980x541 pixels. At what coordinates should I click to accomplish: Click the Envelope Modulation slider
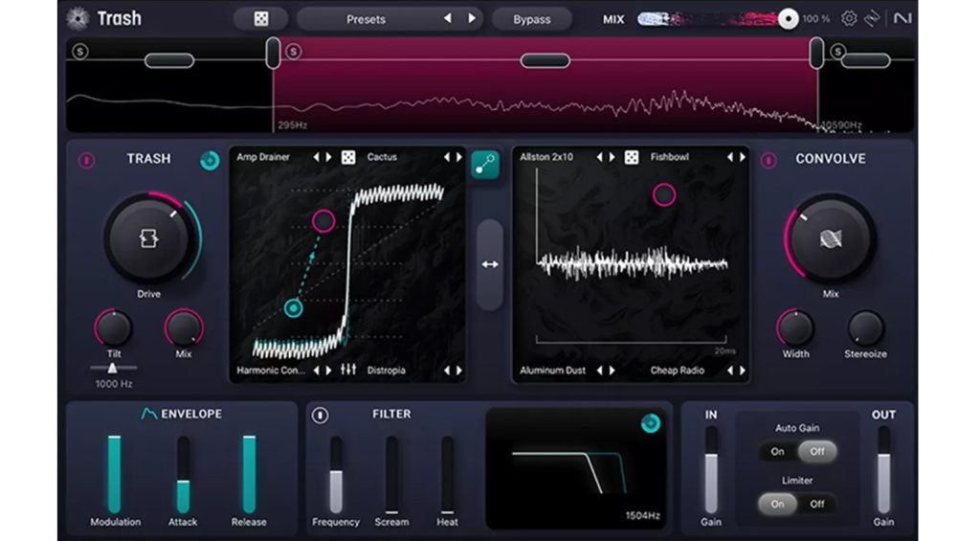(115, 474)
